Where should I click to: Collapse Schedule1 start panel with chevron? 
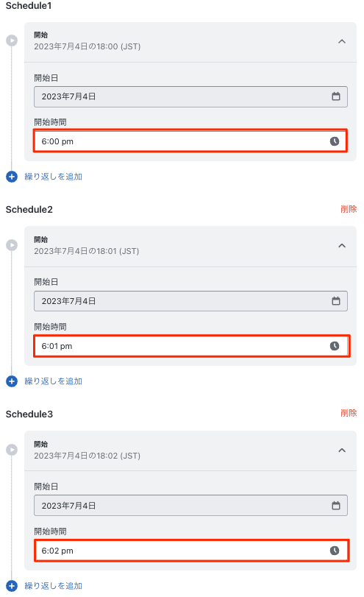pos(342,41)
